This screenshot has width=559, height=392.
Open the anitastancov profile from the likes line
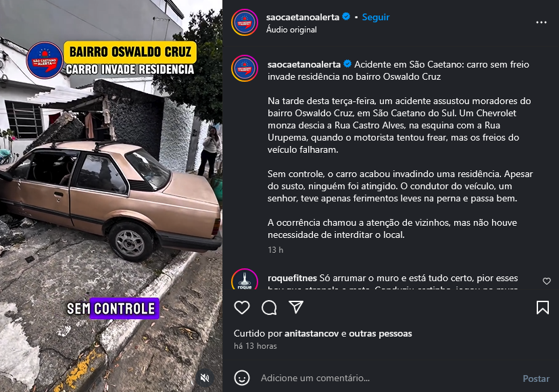(x=312, y=334)
